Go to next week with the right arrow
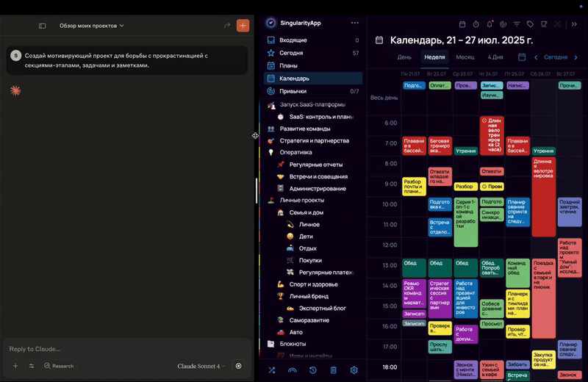Image resolution: width=588 pixels, height=382 pixels. point(576,57)
